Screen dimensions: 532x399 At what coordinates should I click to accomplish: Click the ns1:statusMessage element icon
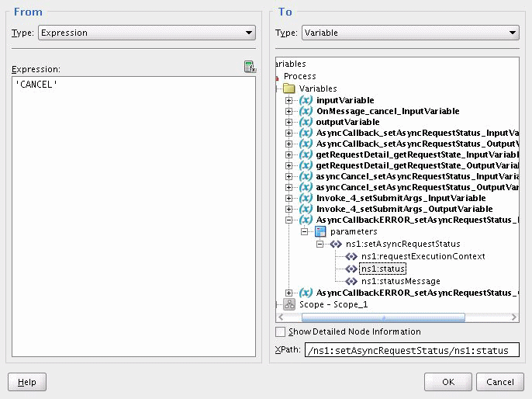pos(351,281)
